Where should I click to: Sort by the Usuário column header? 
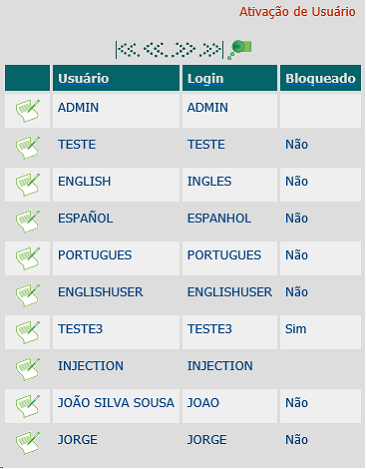[x=83, y=79]
